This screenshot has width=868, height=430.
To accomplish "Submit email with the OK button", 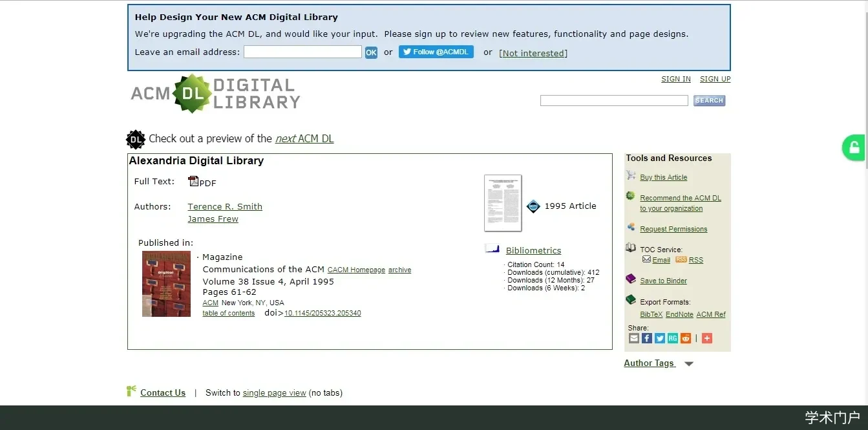I will click(x=371, y=52).
